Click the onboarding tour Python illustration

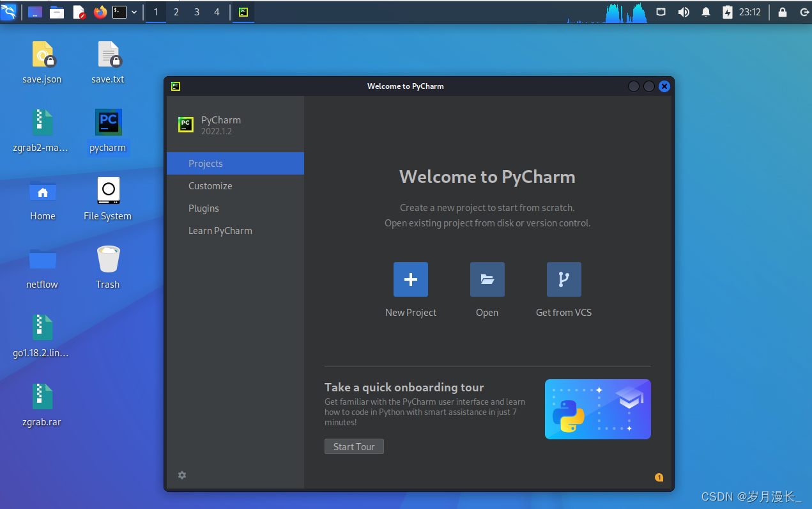[598, 409]
